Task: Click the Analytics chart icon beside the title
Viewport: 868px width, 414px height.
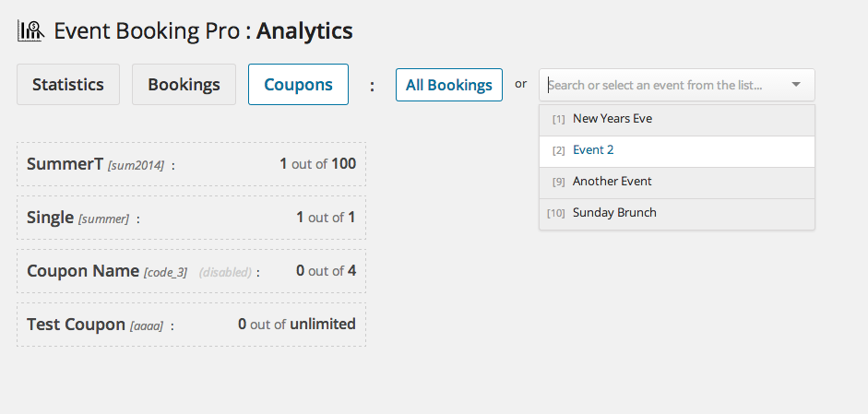Action: click(31, 31)
